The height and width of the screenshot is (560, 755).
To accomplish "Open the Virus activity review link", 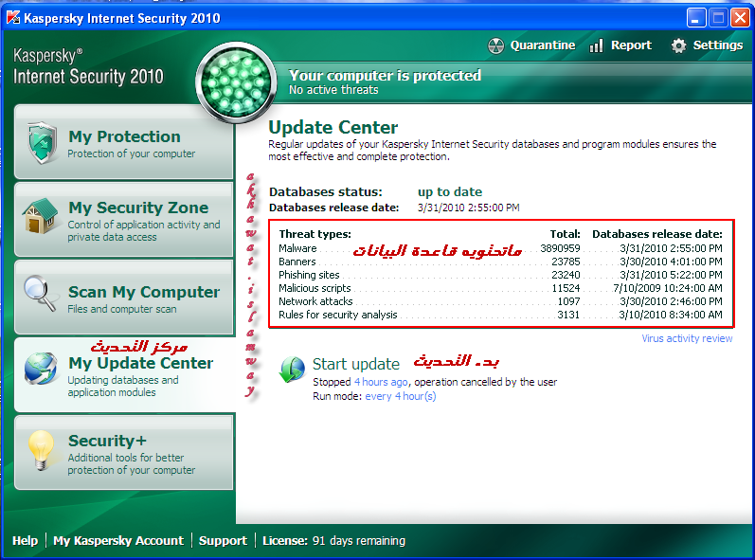I will [x=687, y=338].
